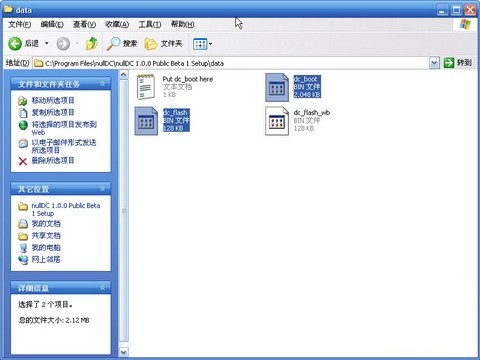Viewport: 480px width, 360px height.
Task: Click 'Move selected items' (移动所选项目) link
Action: tap(53, 100)
